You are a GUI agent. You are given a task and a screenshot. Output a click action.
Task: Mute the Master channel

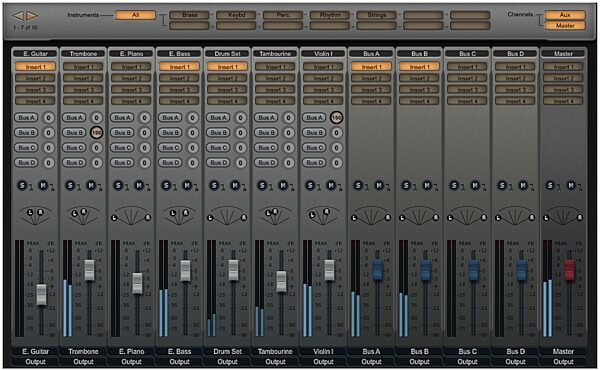571,186
